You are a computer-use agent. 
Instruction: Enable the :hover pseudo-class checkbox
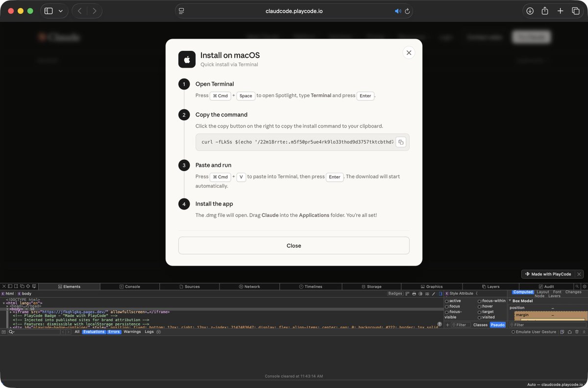coord(479,307)
